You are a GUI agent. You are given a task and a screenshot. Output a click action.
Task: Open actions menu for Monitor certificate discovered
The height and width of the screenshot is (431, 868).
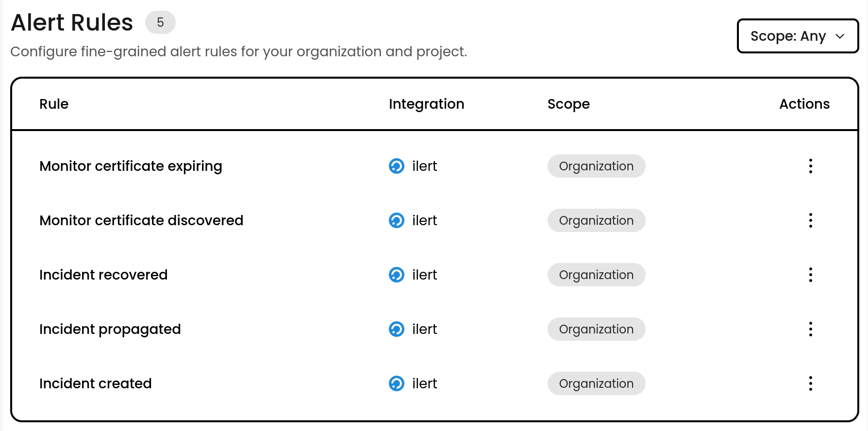pyautogui.click(x=810, y=220)
